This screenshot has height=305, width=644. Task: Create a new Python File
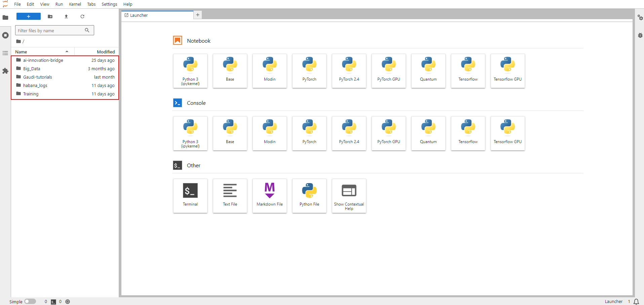click(x=309, y=196)
